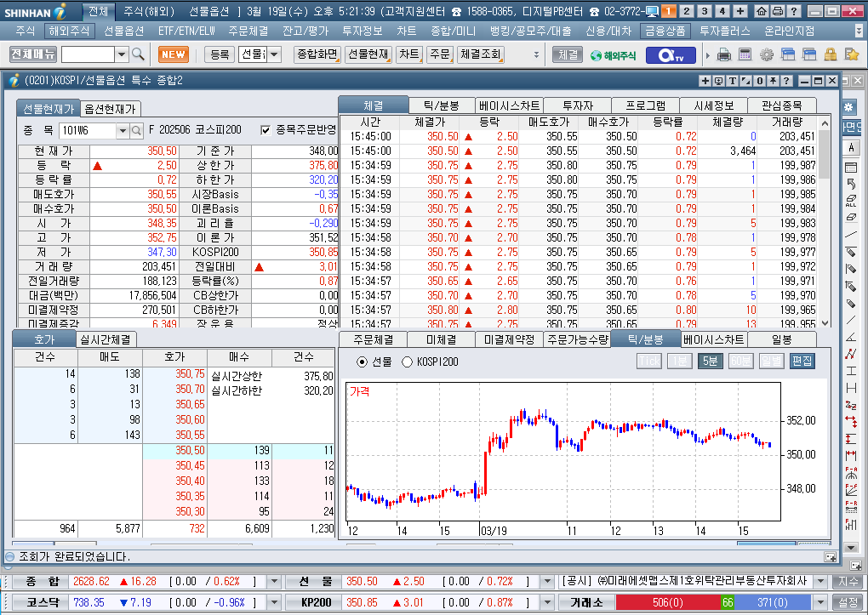Open the 101W6 code dropdown arrow
Image resolution: width=868 pixels, height=615 pixels.
click(x=123, y=131)
